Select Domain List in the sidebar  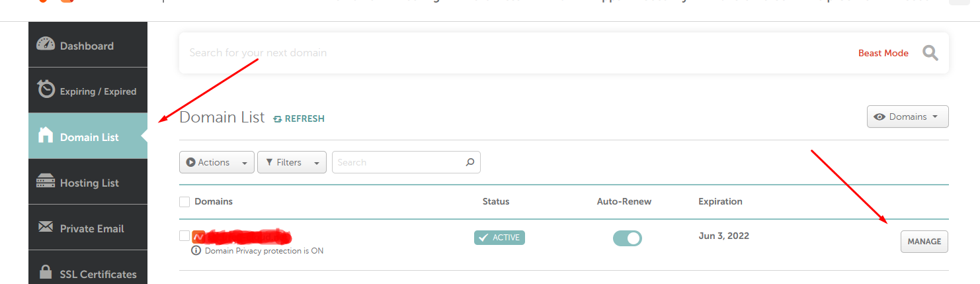(x=89, y=137)
